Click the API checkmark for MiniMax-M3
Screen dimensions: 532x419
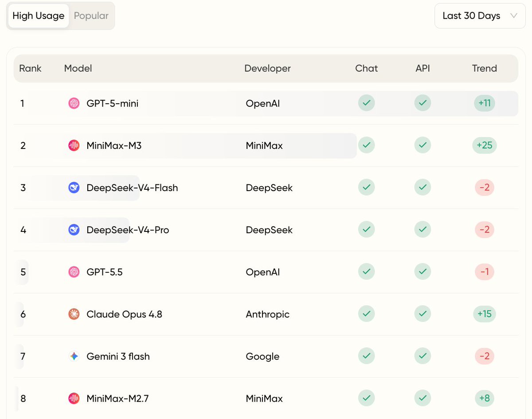[x=422, y=145]
